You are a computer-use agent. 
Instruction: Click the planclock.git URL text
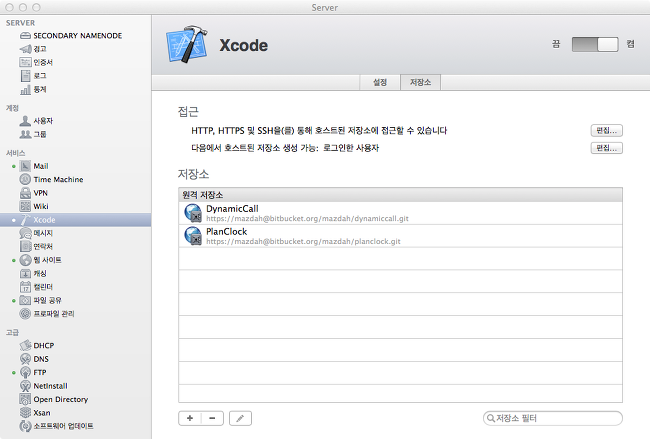tap(303, 241)
